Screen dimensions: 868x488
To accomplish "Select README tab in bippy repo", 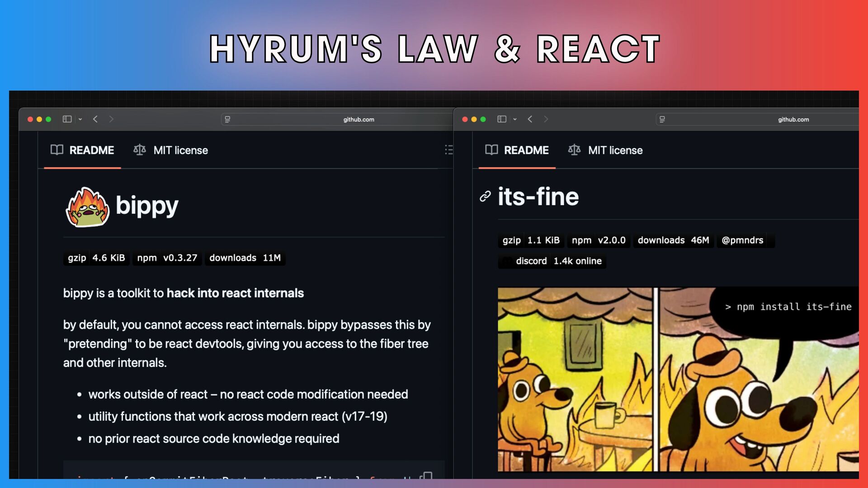I will (x=82, y=150).
